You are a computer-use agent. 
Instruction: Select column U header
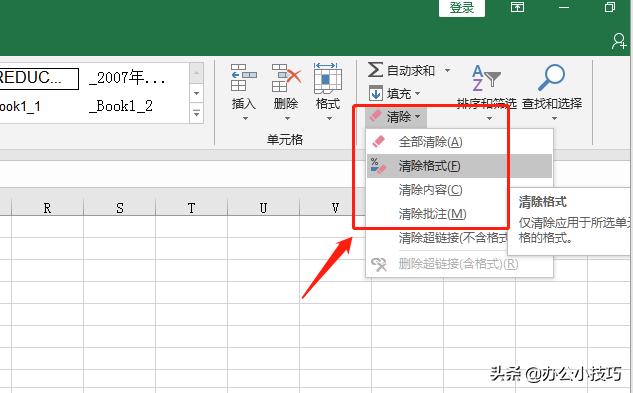263,208
